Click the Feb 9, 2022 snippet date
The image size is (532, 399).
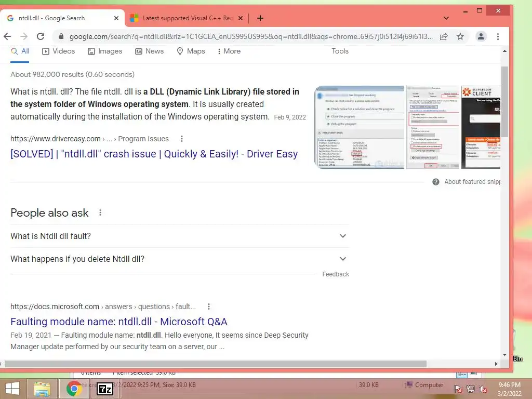(x=290, y=117)
